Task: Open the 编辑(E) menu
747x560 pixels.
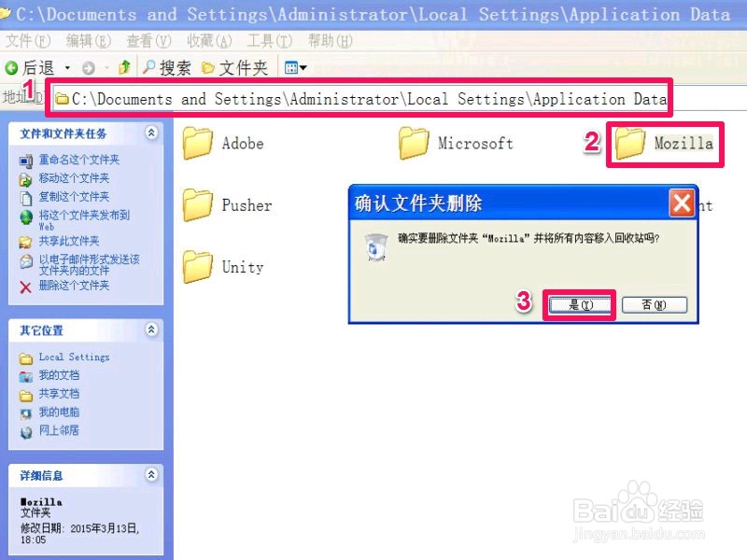Action: click(x=88, y=41)
